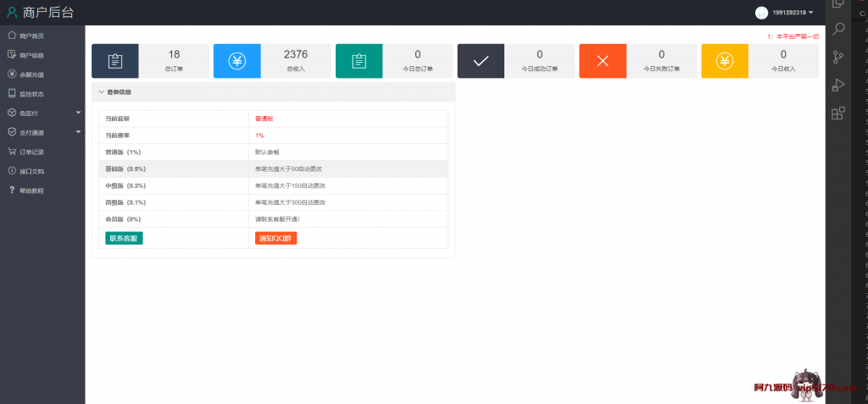Click the shield icon beside 支付通道

tap(11, 132)
